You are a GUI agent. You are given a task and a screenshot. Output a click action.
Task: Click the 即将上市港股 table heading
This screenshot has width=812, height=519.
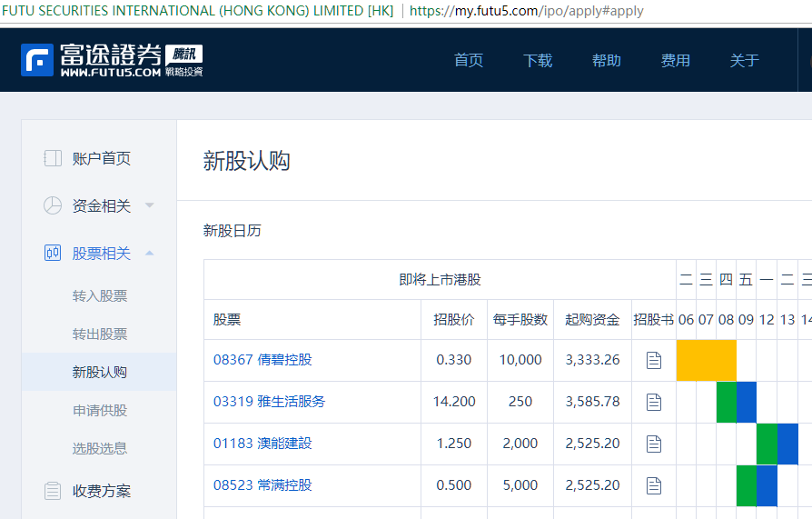[440, 279]
